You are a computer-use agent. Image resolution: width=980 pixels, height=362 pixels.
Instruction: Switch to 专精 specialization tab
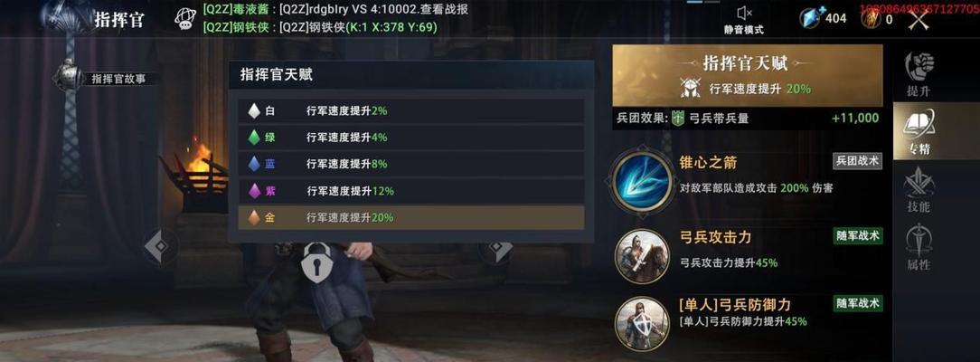tap(919, 132)
